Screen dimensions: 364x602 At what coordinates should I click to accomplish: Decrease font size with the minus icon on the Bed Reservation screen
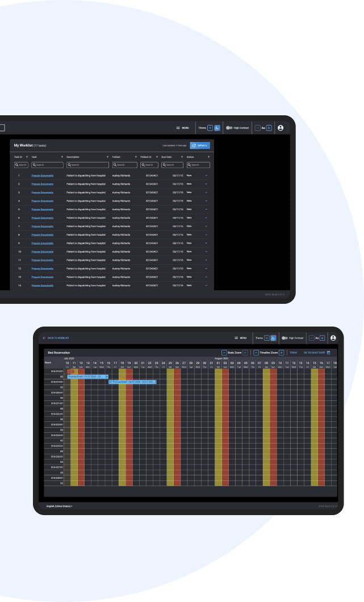[x=312, y=338]
